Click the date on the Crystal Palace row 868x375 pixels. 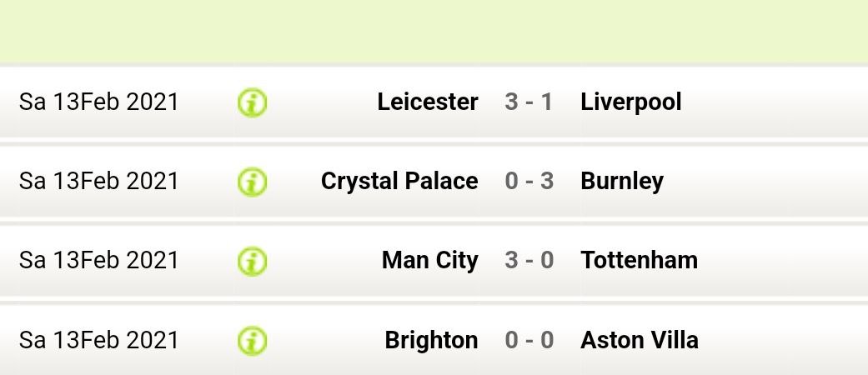pyautogui.click(x=98, y=181)
